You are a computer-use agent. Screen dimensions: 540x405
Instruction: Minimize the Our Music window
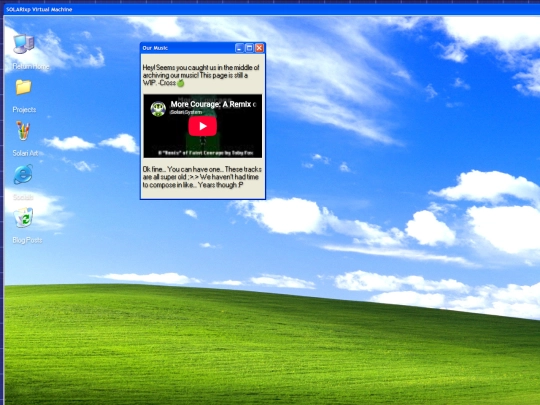pos(239,48)
